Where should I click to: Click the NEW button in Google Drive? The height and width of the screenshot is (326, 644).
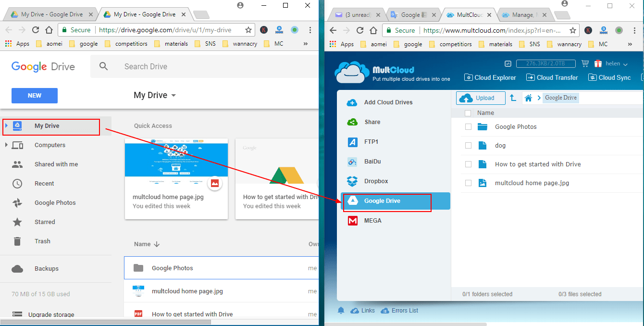point(35,96)
